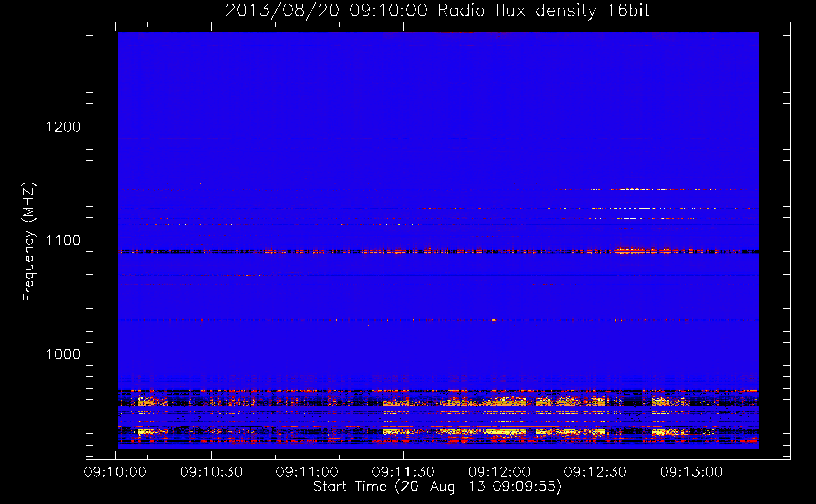This screenshot has height=504, width=816.
Task: Select the 'Frequency (MHZ)' y-axis label
Action: point(29,242)
